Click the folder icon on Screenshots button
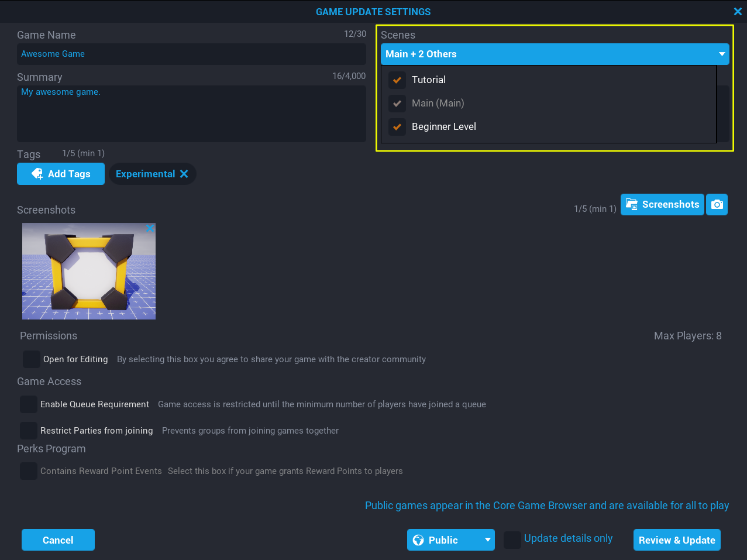The height and width of the screenshot is (560, 747). 632,204
